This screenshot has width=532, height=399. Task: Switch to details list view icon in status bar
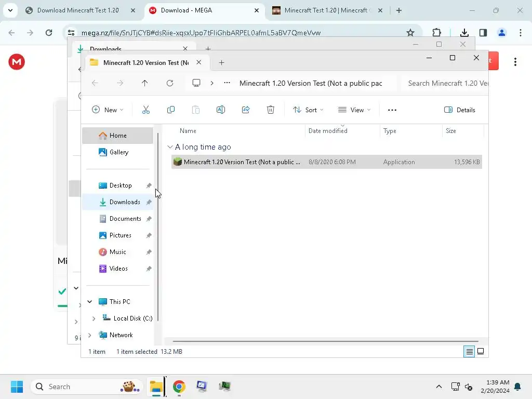(469, 352)
